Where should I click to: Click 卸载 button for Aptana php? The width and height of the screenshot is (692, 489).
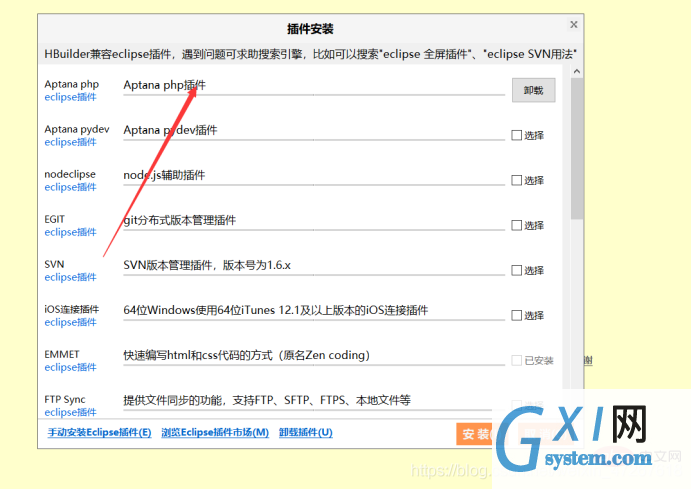tap(533, 90)
